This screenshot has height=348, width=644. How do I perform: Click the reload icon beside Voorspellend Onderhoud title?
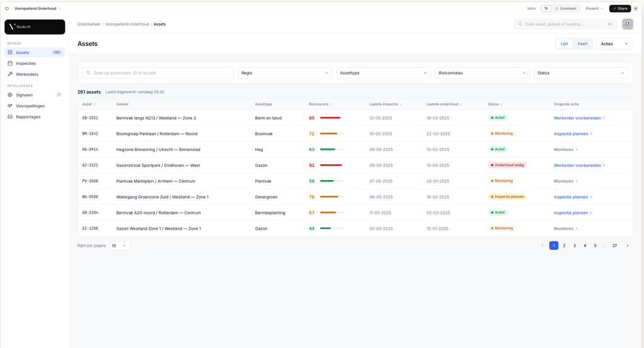(7, 8)
